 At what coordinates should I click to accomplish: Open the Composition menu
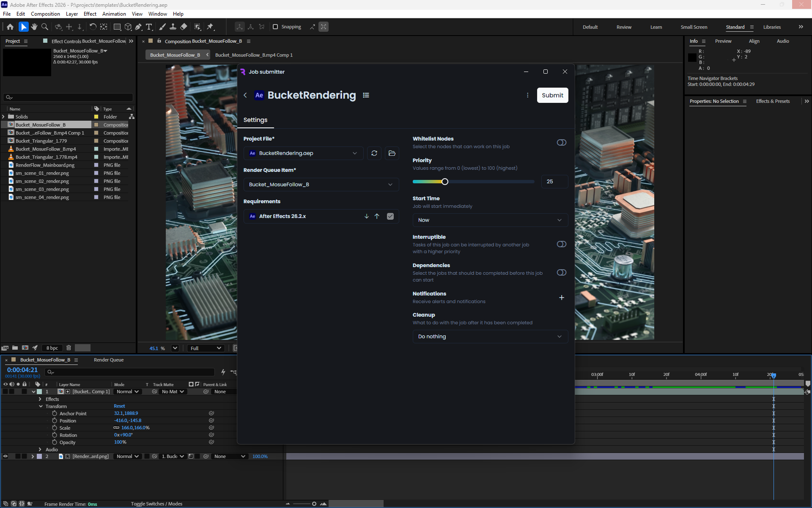[x=45, y=14]
